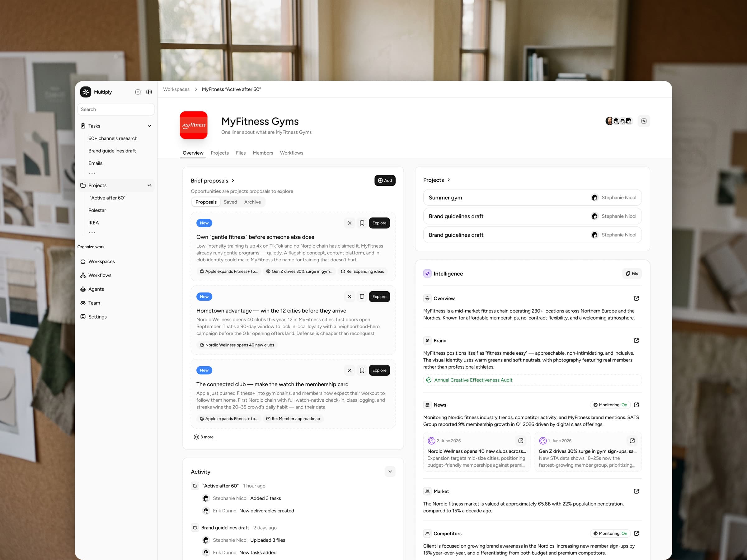Bookmark "The connected club" proposal
The image size is (747, 560).
[362, 370]
